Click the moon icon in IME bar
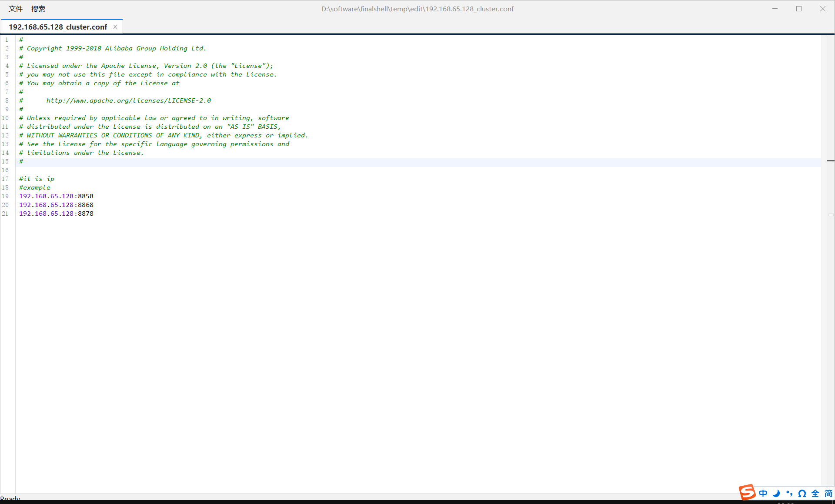This screenshot has width=835, height=504. click(x=776, y=493)
